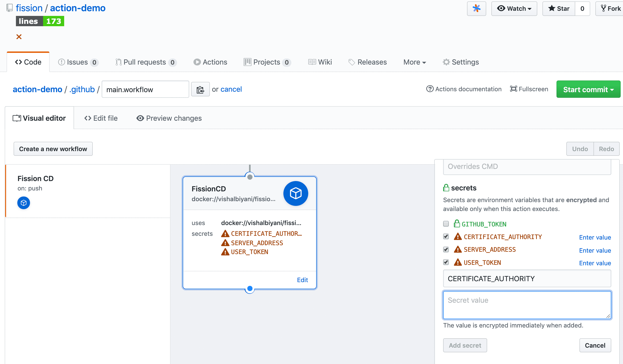Uncheck the CERTIFICATE_AUTHORITY secret

tap(446, 236)
